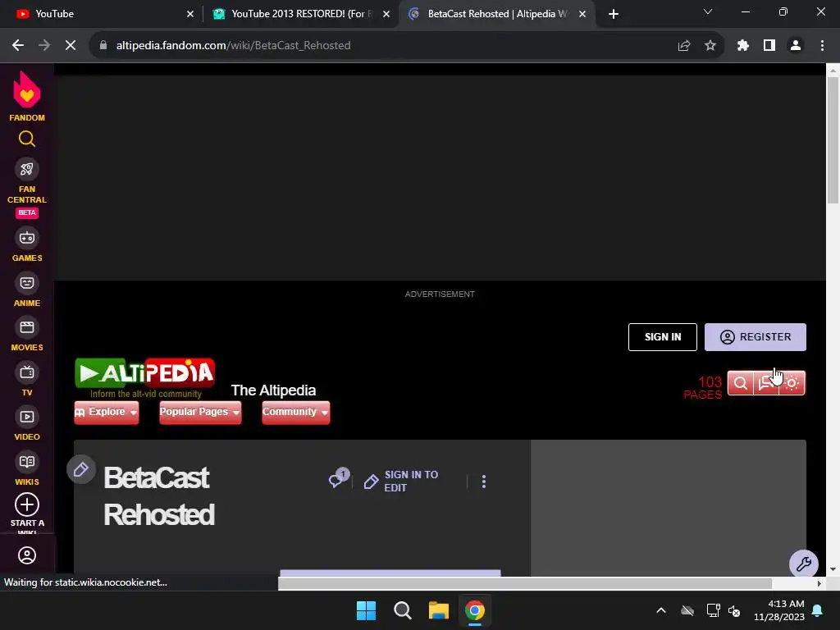Open File Explorer from the taskbar
This screenshot has height=630, width=840.
click(x=439, y=610)
